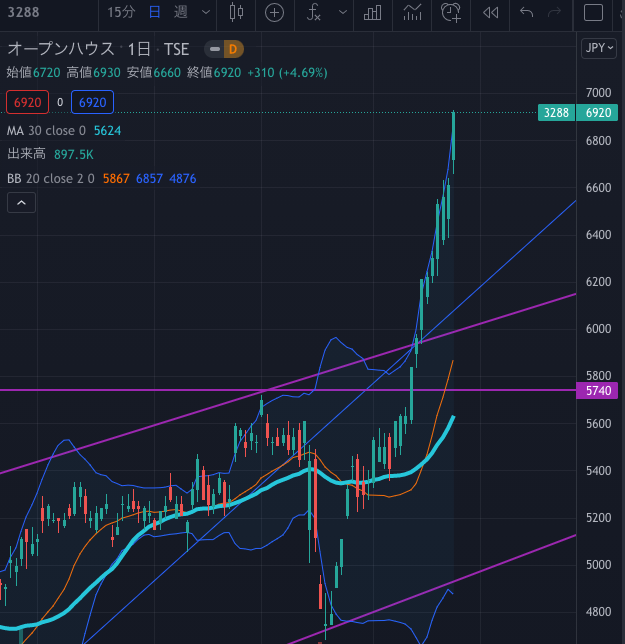Open indicator templates chart icon
The width and height of the screenshot is (625, 644).
point(412,12)
